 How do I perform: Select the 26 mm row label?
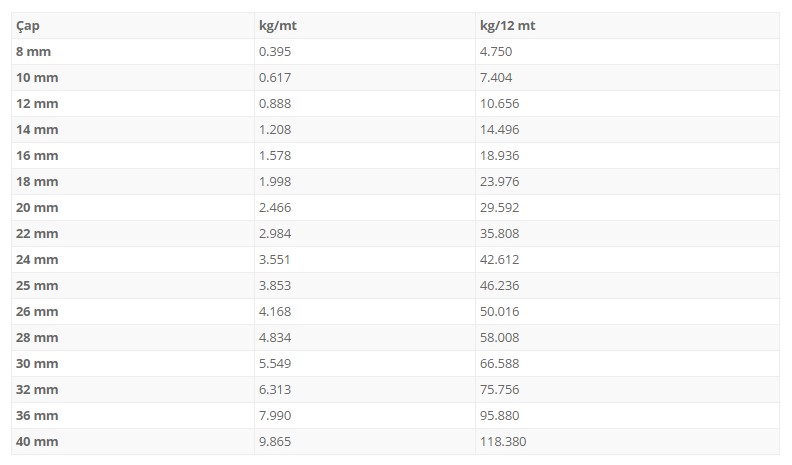37,312
